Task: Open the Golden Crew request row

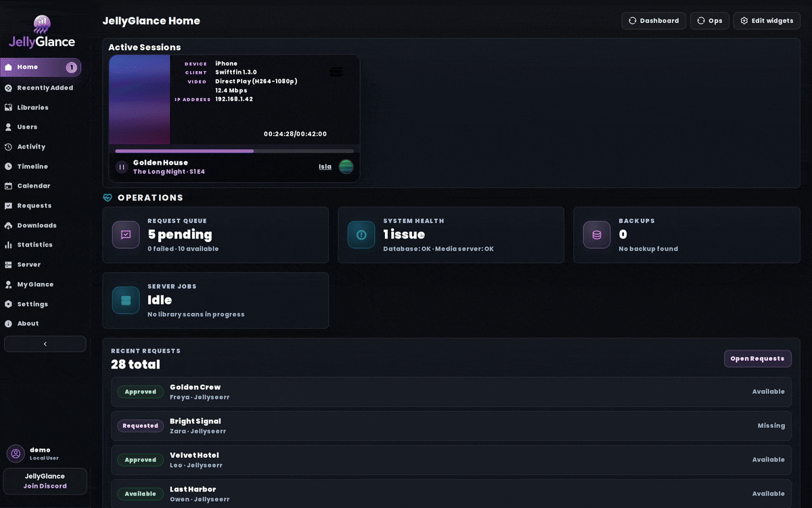Action: point(451,392)
